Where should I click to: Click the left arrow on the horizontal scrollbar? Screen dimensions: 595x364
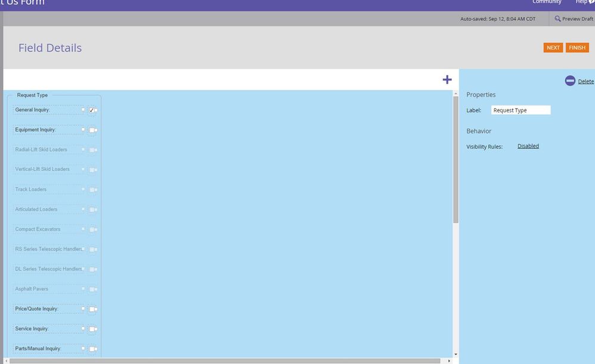click(x=6, y=361)
